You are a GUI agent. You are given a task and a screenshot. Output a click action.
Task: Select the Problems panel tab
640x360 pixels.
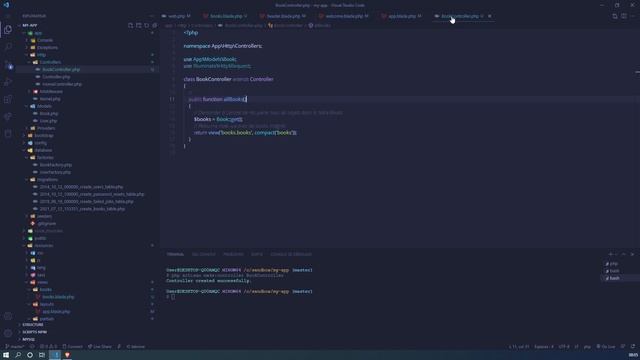tap(233, 254)
